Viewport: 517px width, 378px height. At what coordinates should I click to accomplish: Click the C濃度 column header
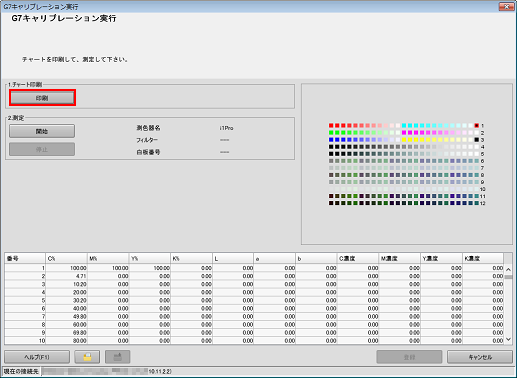358,258
